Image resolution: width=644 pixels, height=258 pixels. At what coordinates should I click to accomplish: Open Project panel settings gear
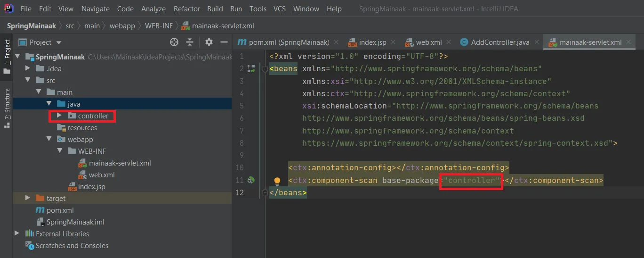(x=209, y=42)
